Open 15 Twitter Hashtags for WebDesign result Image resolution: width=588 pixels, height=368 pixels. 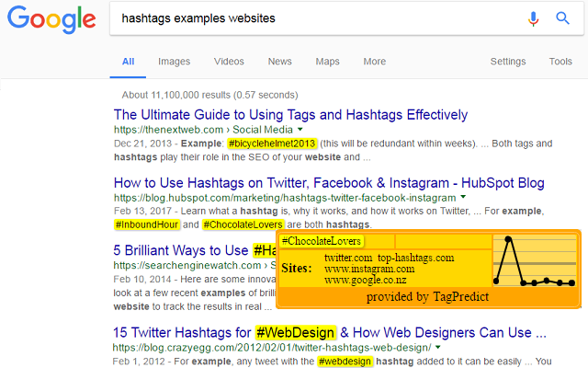coord(329,333)
